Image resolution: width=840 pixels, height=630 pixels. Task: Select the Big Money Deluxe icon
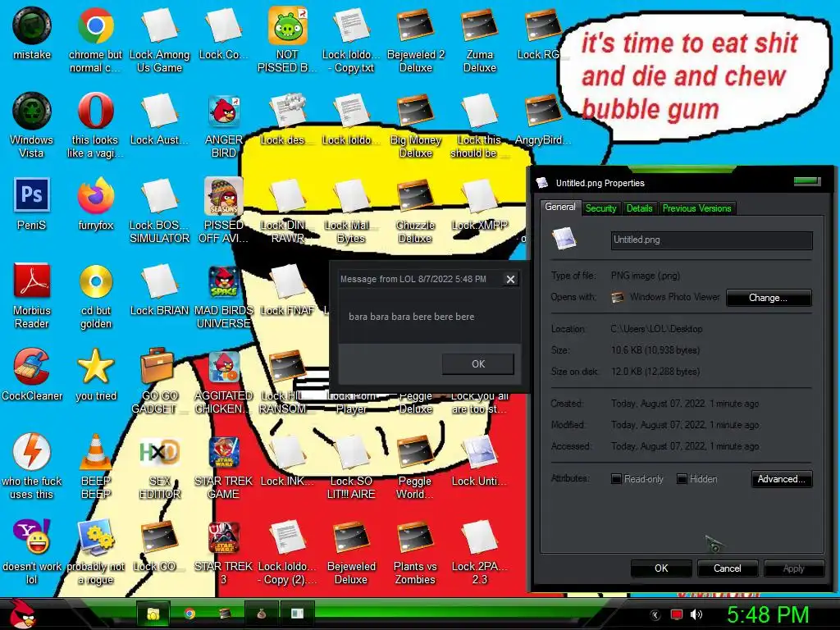(415, 111)
